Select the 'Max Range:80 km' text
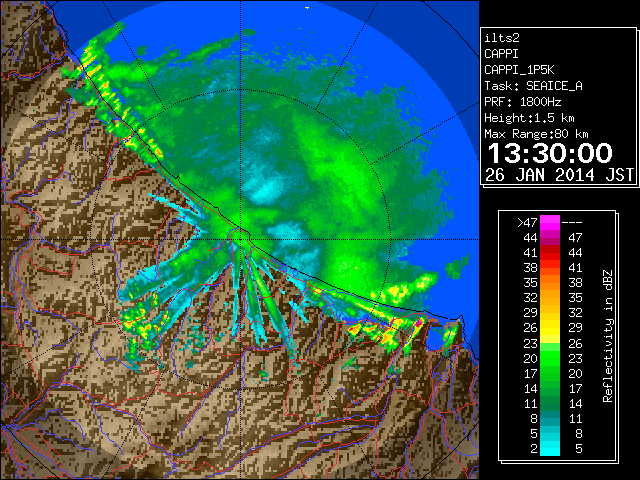 click(x=536, y=134)
